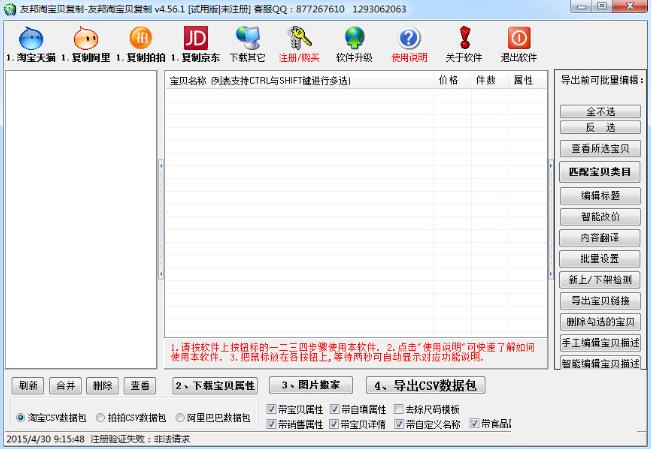Click the 全不选 button
Screen dimensions: 651x449
coord(600,112)
